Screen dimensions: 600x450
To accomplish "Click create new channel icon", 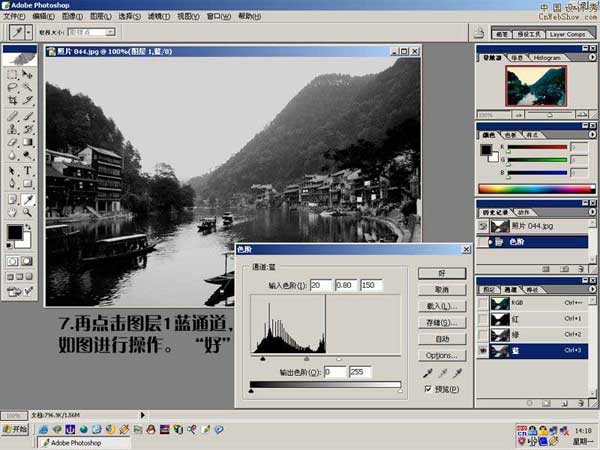I will coord(564,403).
